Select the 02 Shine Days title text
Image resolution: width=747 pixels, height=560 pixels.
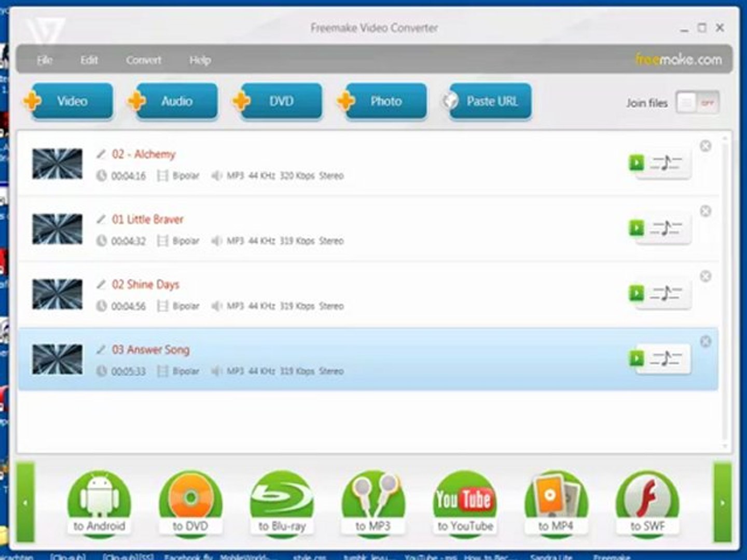click(146, 285)
